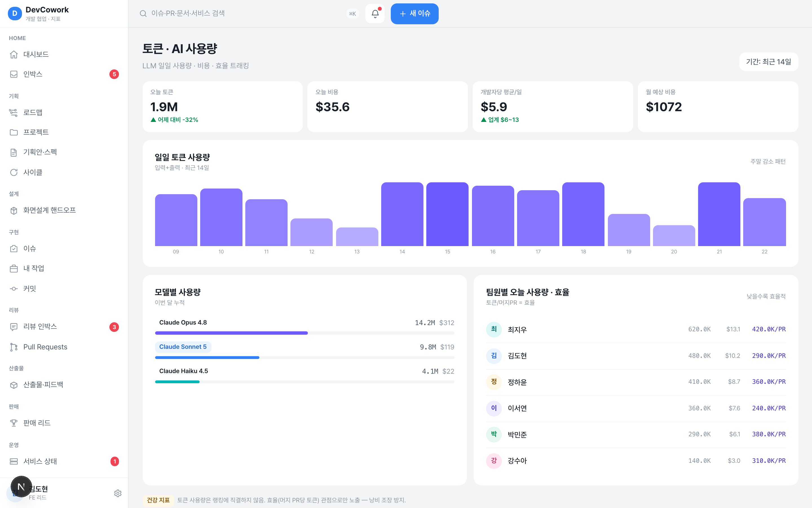
Task: Click the 이슈 checklist icon
Action: (14, 249)
